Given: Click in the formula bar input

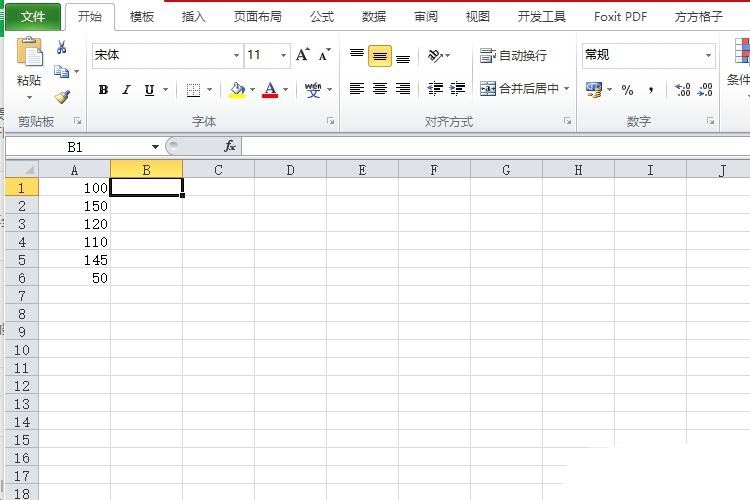Looking at the screenshot, I should tap(495, 146).
